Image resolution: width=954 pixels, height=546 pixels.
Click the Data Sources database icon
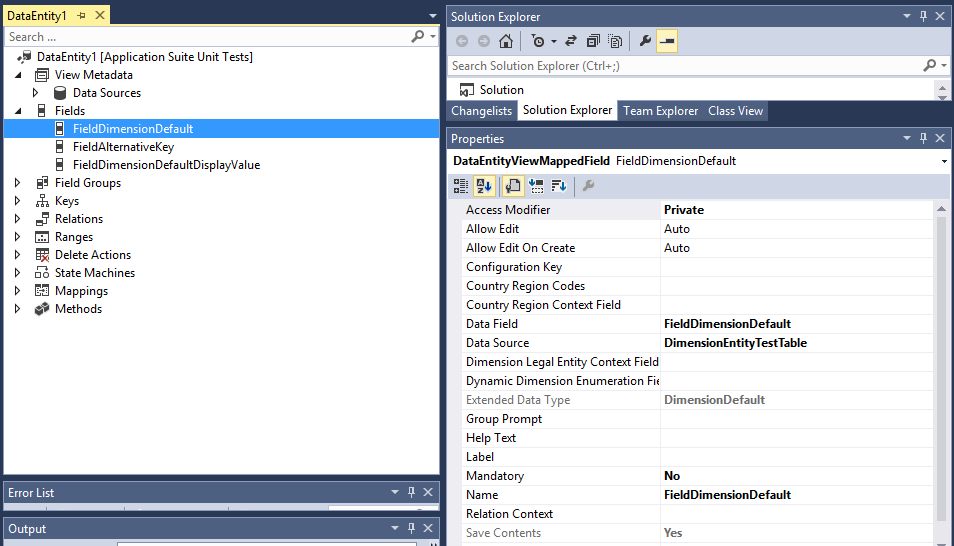(x=60, y=93)
